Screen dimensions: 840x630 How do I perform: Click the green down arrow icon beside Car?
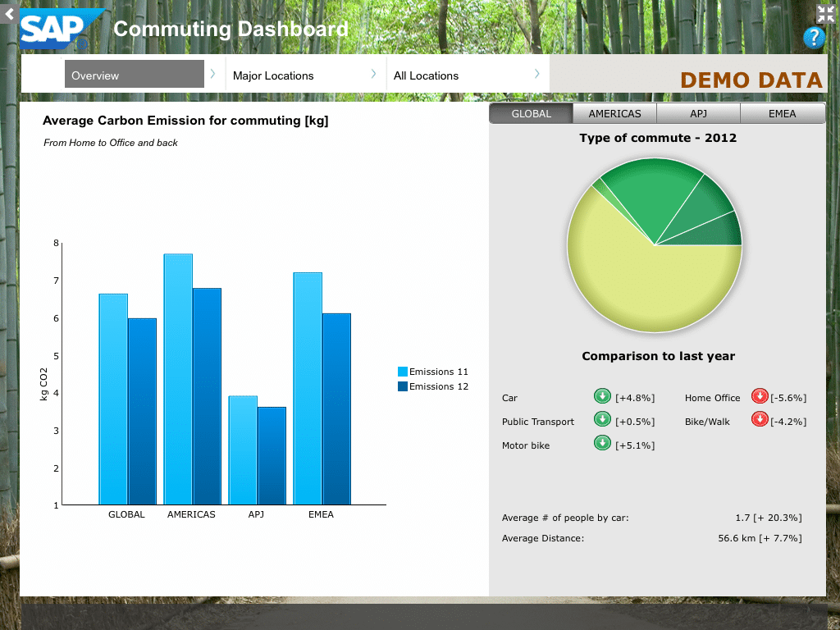click(x=602, y=396)
